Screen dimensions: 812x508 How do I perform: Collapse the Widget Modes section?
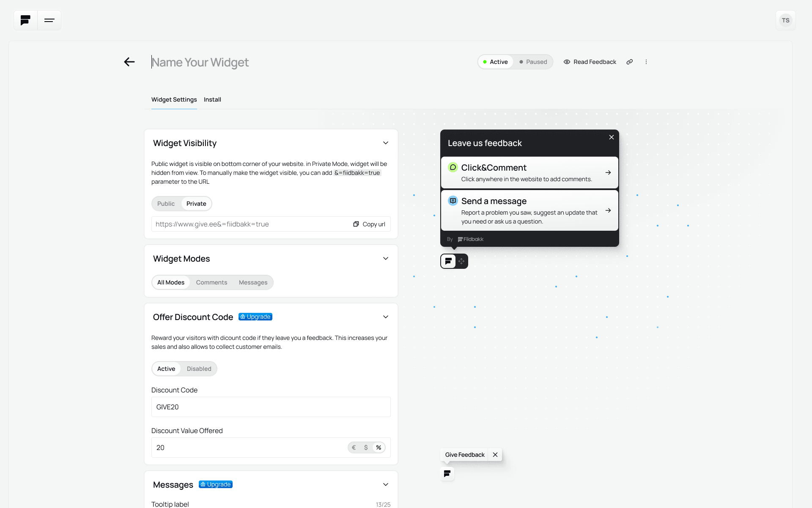pyautogui.click(x=385, y=258)
